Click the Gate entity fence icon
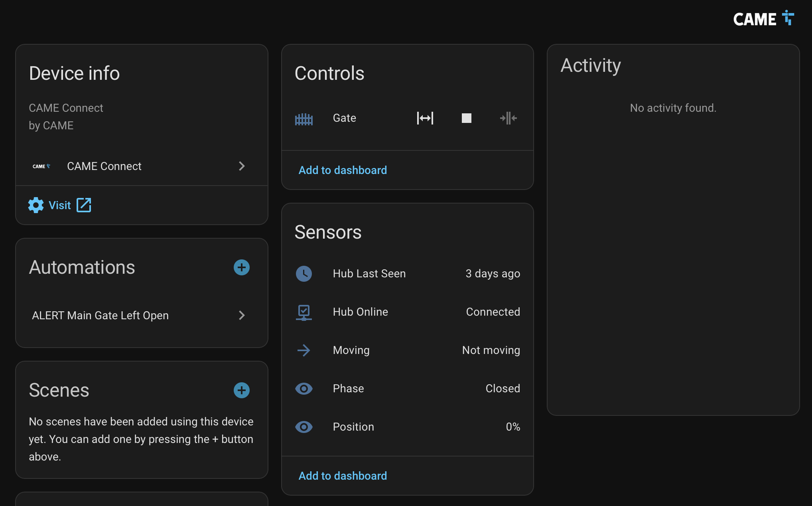 [x=304, y=119]
